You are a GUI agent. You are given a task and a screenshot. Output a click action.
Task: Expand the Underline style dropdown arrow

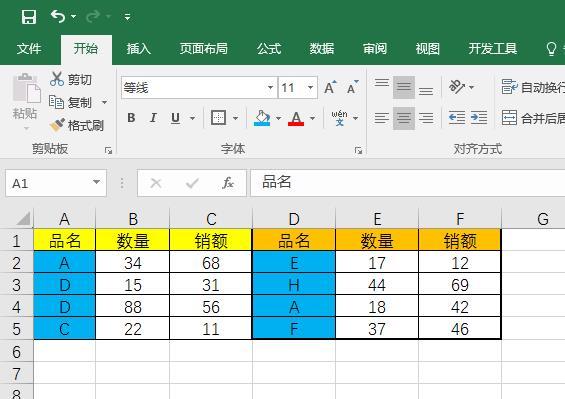(192, 118)
